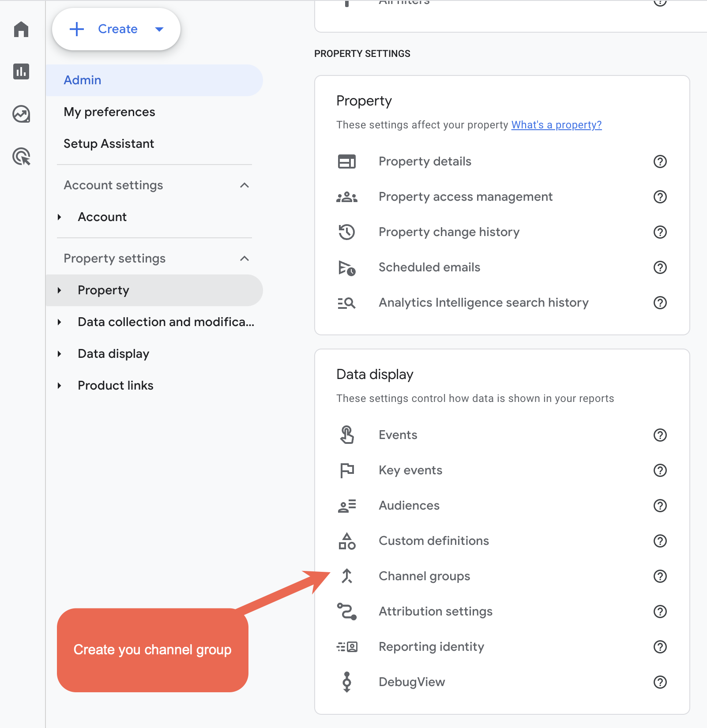This screenshot has height=728, width=707.
Task: Open the What's a property? link
Action: tap(557, 125)
